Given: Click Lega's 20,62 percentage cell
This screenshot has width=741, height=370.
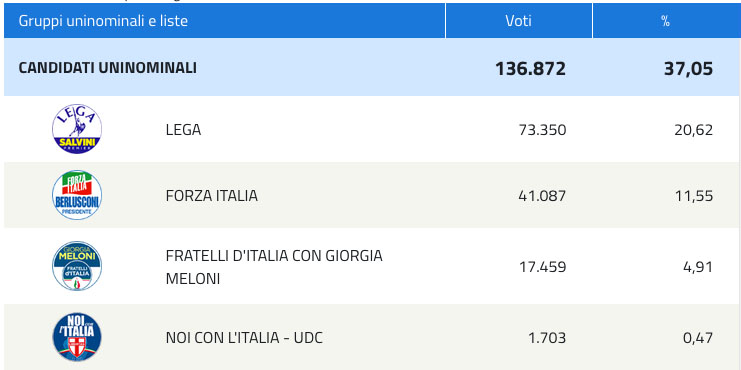Looking at the screenshot, I should 694,130.
